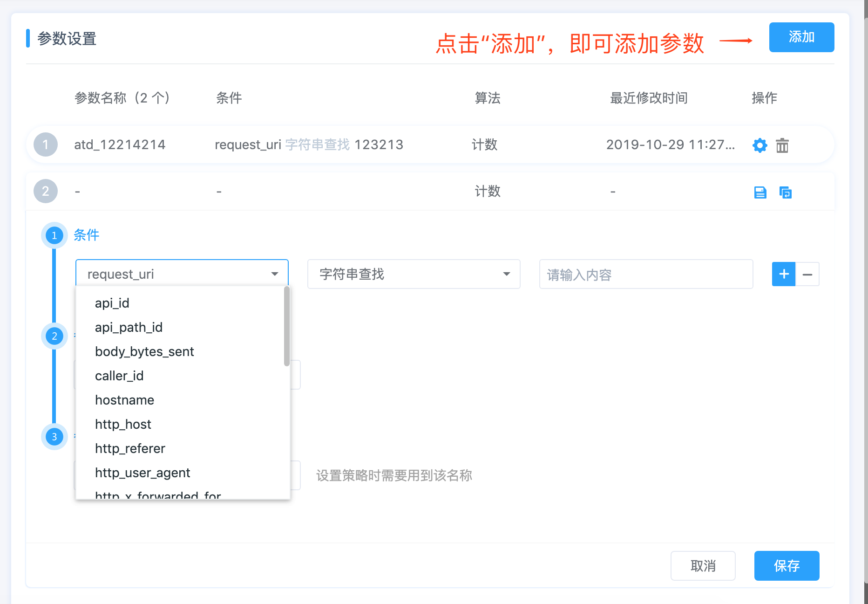
Task: Select api_id from the dropdown list
Action: [182, 303]
